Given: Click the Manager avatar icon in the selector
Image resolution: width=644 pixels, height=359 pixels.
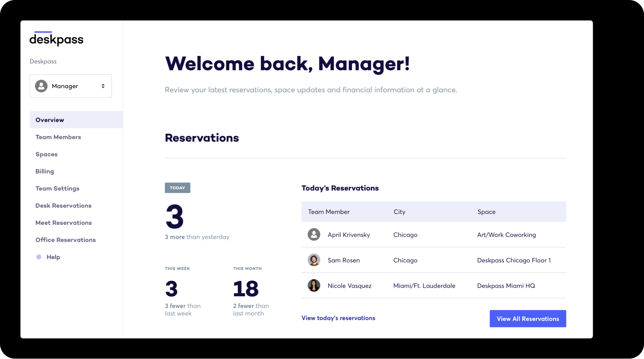Looking at the screenshot, I should tap(41, 86).
